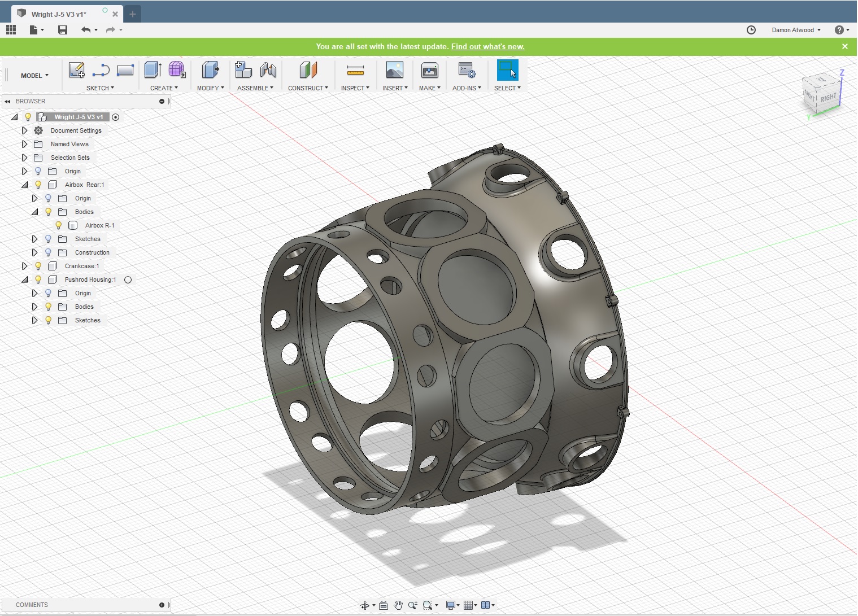Open the CREATE menu
The image size is (858, 616).
pyautogui.click(x=164, y=88)
